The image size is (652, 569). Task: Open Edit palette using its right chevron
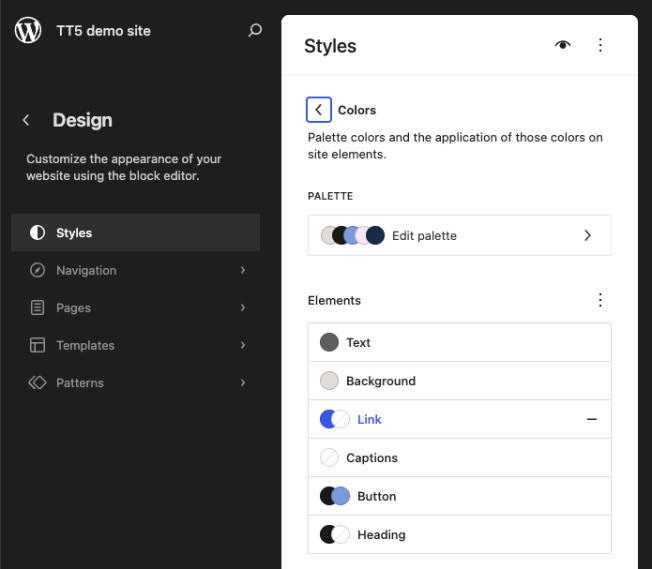click(587, 236)
